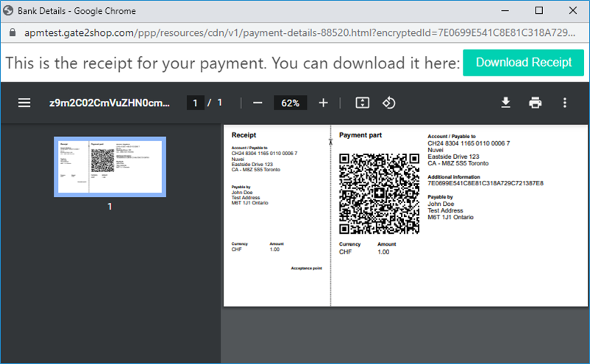Minimize the Bank Details Chrome window

(x=505, y=10)
